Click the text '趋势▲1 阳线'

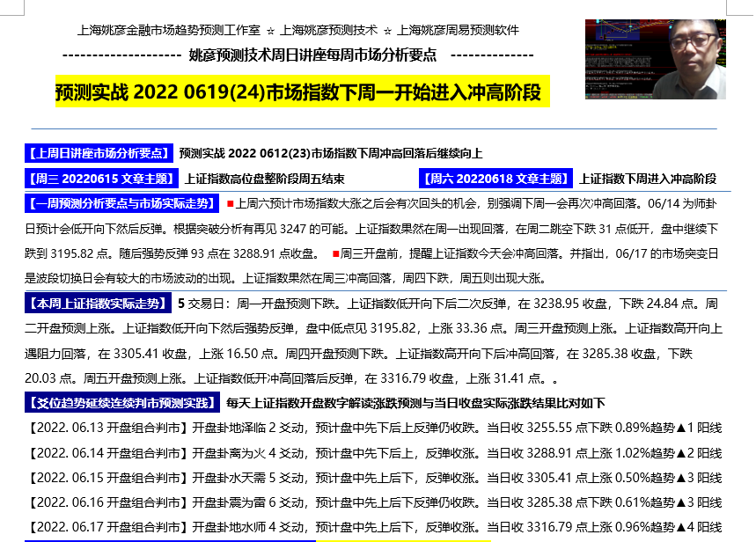(x=686, y=428)
